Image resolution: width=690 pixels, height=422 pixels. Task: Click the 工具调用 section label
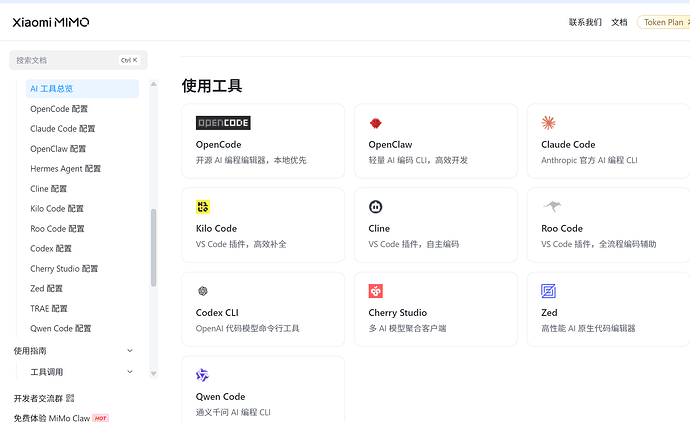pos(46,372)
